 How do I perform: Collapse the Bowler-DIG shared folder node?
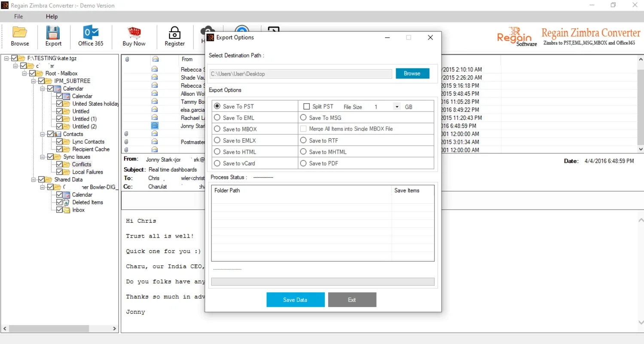(x=43, y=187)
